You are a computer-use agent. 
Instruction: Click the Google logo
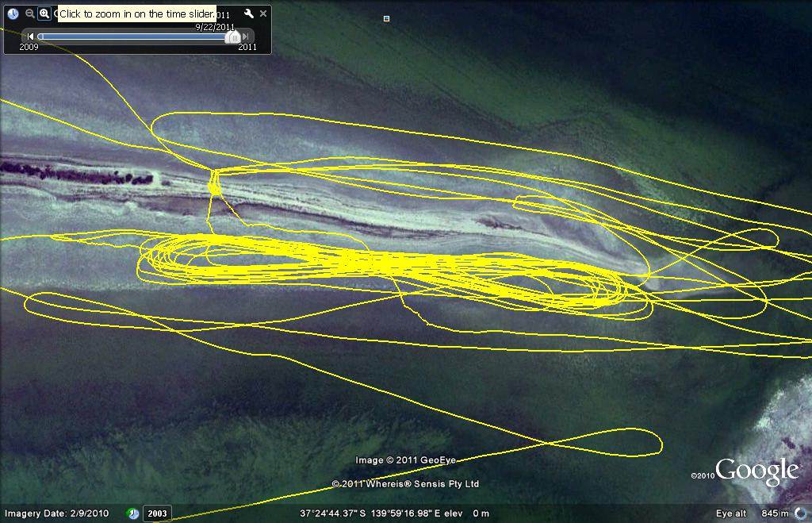coord(756,471)
